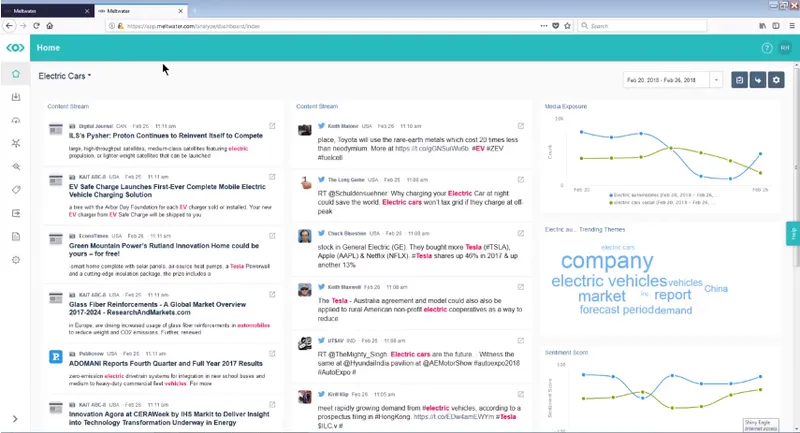
Task: Click the share arrow toolbar button
Action: [x=758, y=80]
